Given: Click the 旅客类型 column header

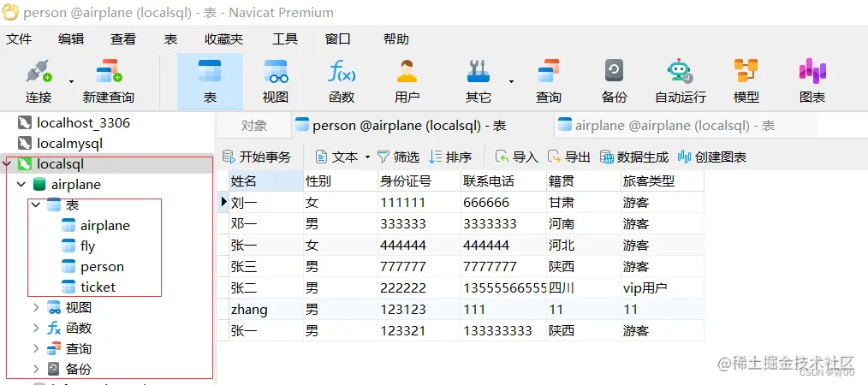Looking at the screenshot, I should click(x=662, y=181).
